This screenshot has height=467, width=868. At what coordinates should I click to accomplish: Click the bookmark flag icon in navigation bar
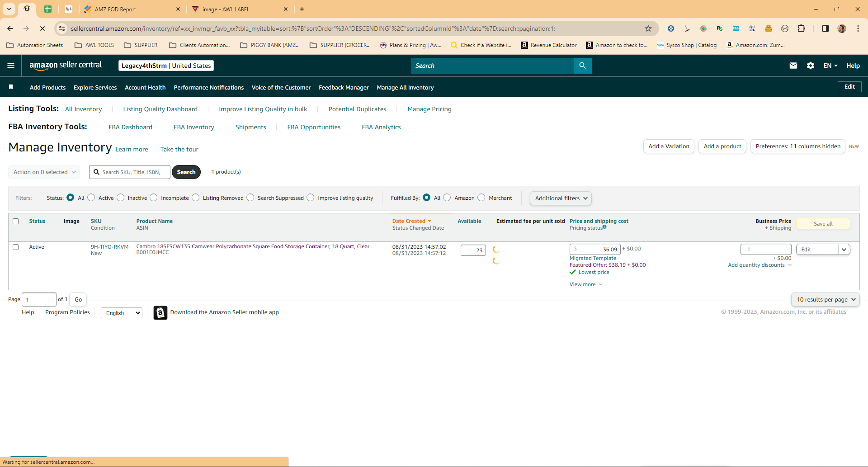coord(11,87)
